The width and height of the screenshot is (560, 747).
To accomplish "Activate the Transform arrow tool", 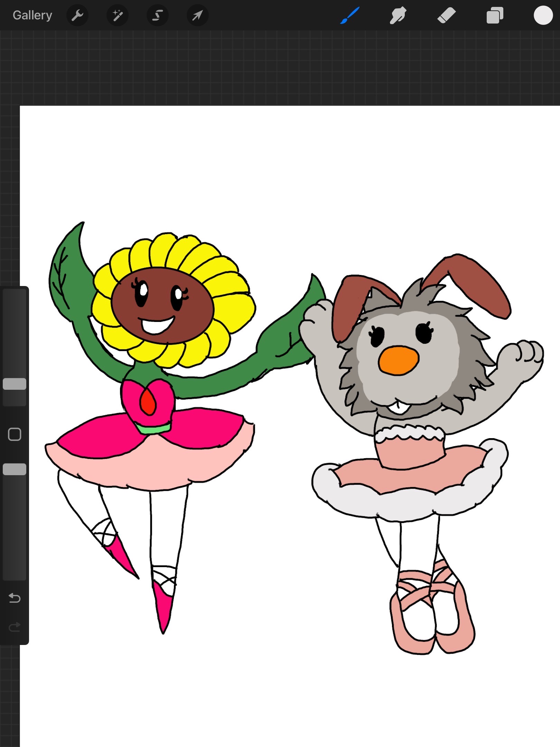I will tap(197, 15).
